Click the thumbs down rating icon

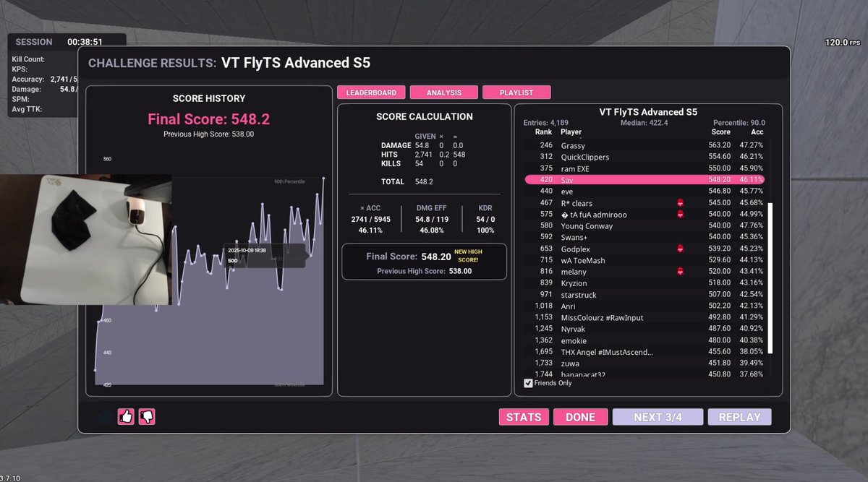pos(147,416)
